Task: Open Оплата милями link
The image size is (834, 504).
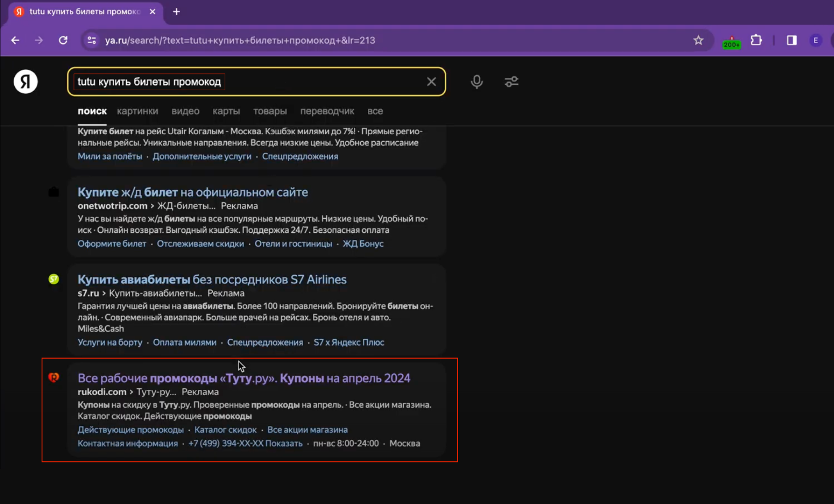Action: [x=185, y=342]
